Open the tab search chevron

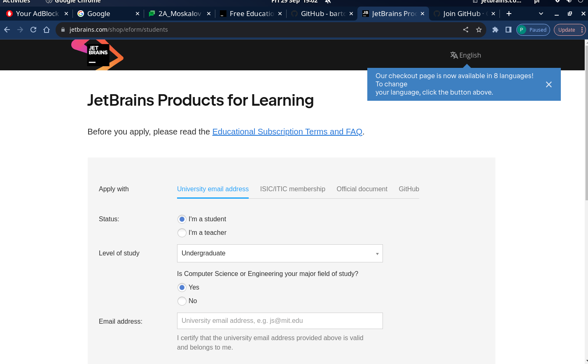[541, 14]
